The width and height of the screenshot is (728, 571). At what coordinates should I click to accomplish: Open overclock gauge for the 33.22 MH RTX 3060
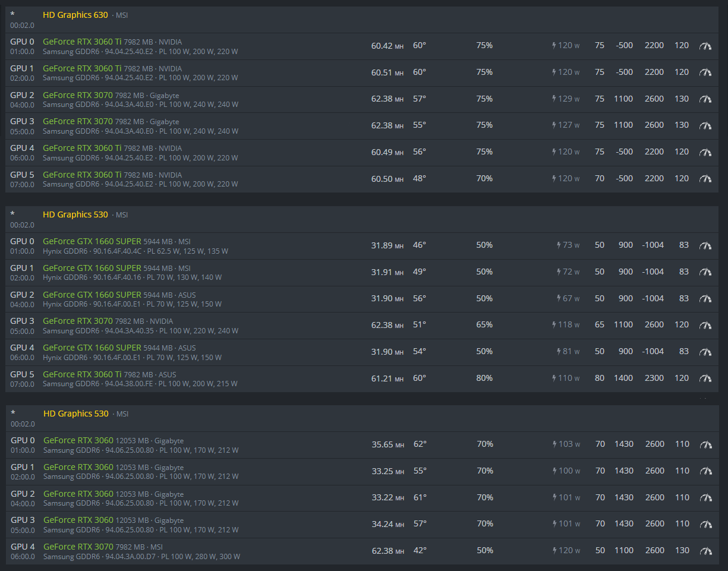coord(706,498)
